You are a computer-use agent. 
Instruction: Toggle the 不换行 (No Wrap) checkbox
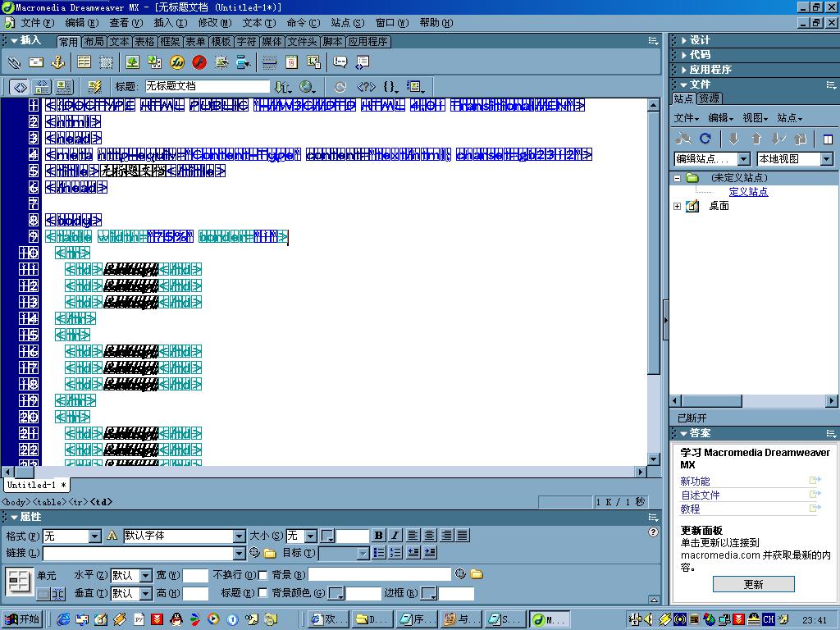coord(262,575)
